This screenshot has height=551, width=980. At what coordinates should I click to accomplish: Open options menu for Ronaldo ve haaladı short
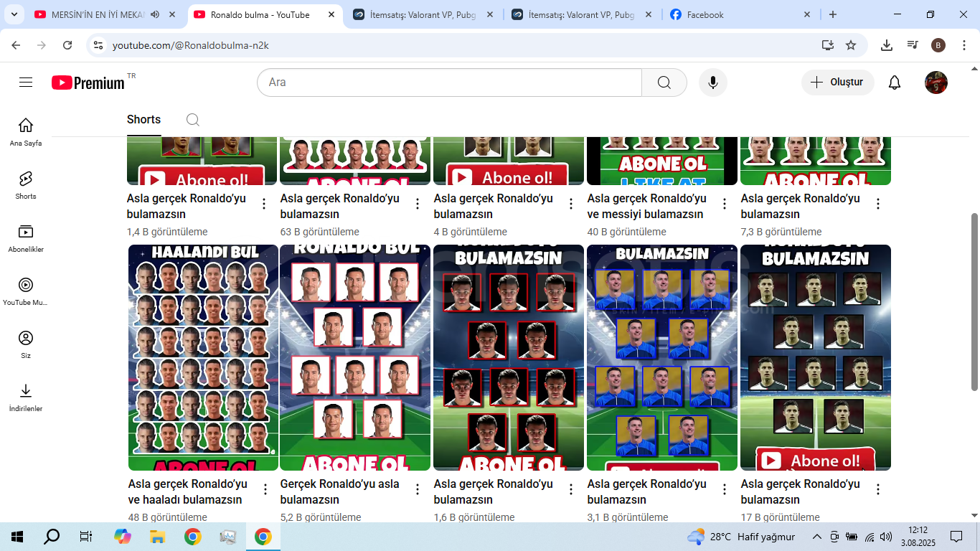(x=265, y=489)
